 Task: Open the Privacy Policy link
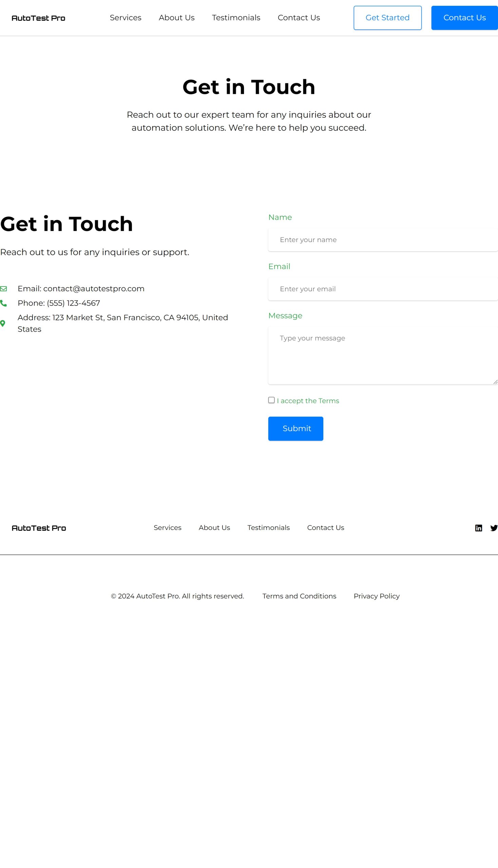click(x=377, y=596)
